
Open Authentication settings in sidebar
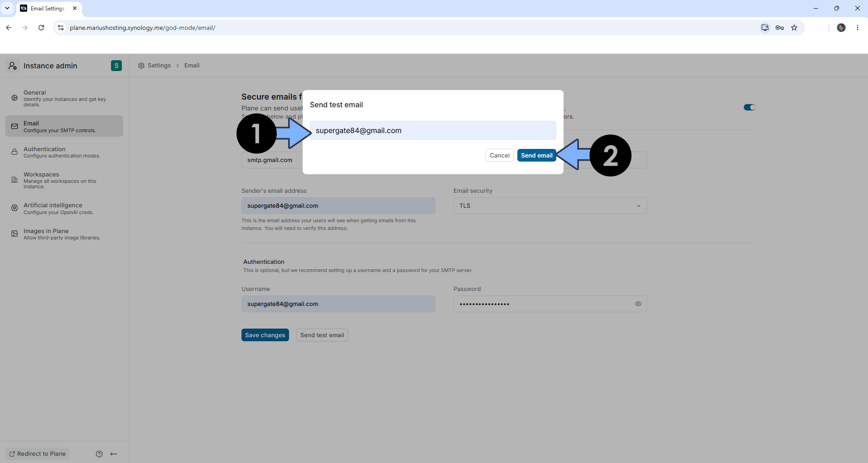click(x=64, y=152)
